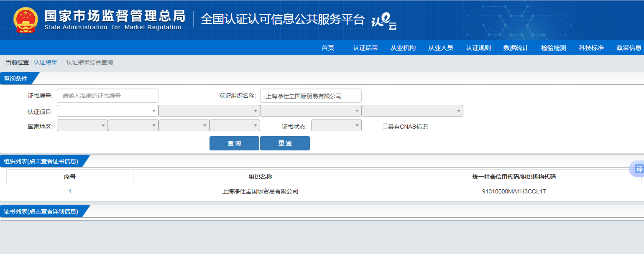Open 上海净仕宝国际贸易有限公司 in the organization list

(x=260, y=191)
